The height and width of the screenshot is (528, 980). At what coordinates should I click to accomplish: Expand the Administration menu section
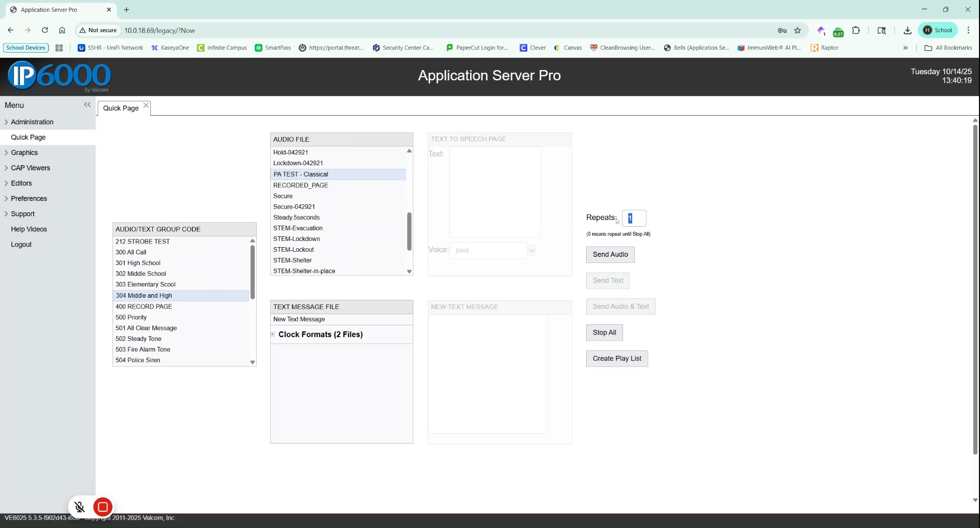point(32,122)
